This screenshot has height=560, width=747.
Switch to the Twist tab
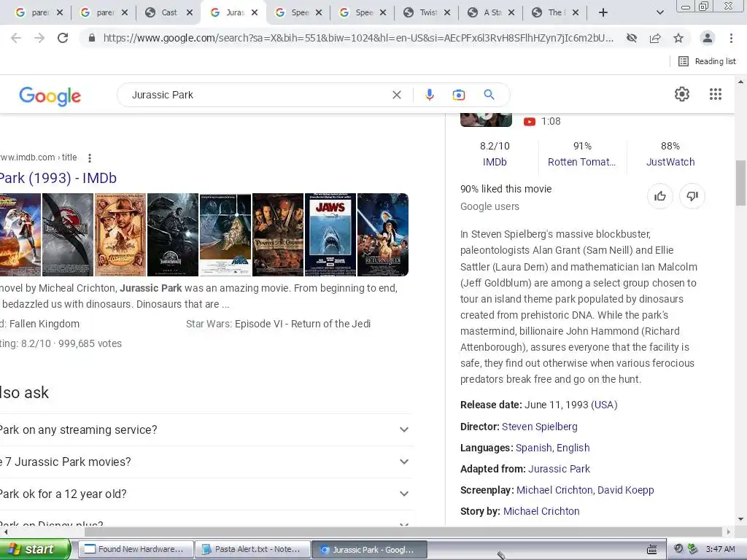tap(427, 12)
